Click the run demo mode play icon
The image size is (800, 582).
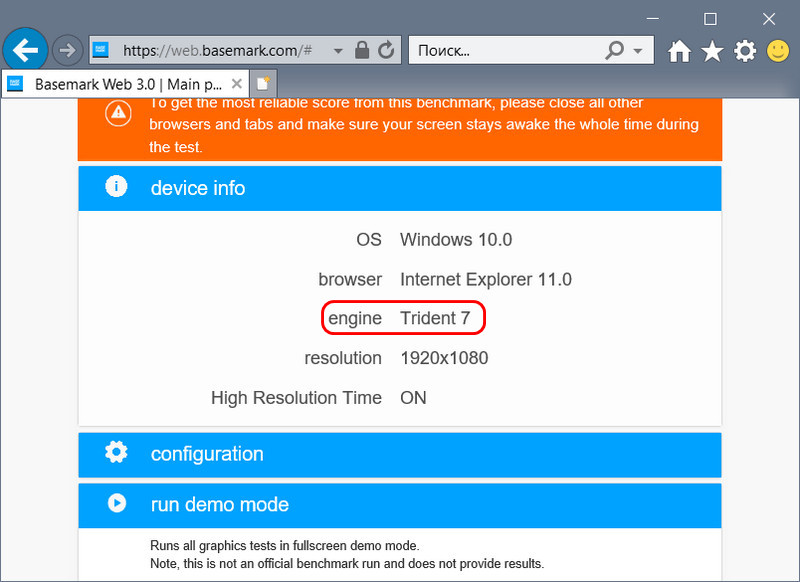tap(117, 503)
